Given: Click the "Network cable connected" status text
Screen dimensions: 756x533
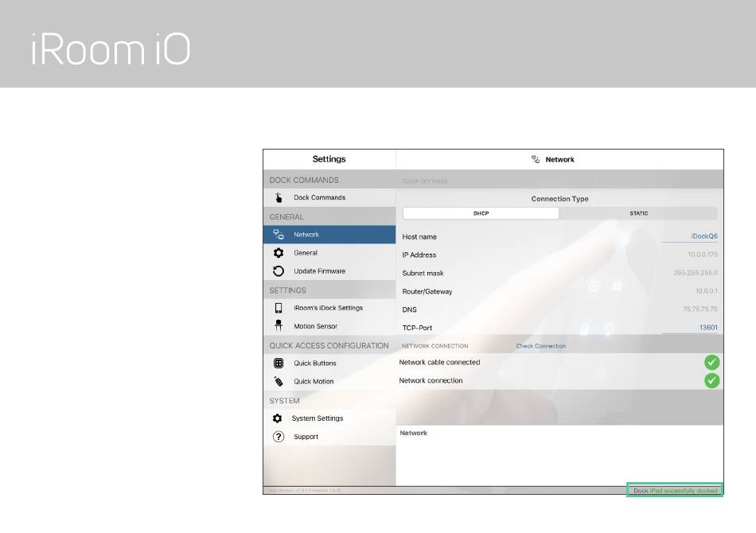Looking at the screenshot, I should (439, 363).
